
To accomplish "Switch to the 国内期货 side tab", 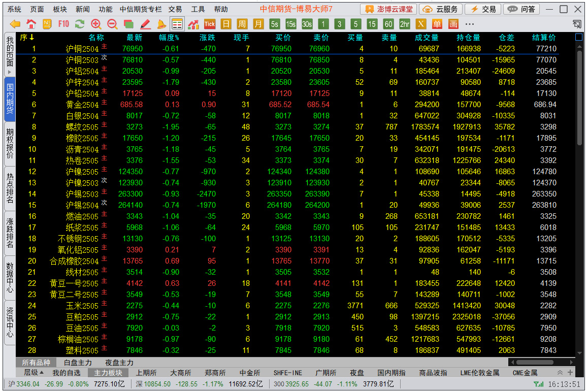I will (x=10, y=99).
